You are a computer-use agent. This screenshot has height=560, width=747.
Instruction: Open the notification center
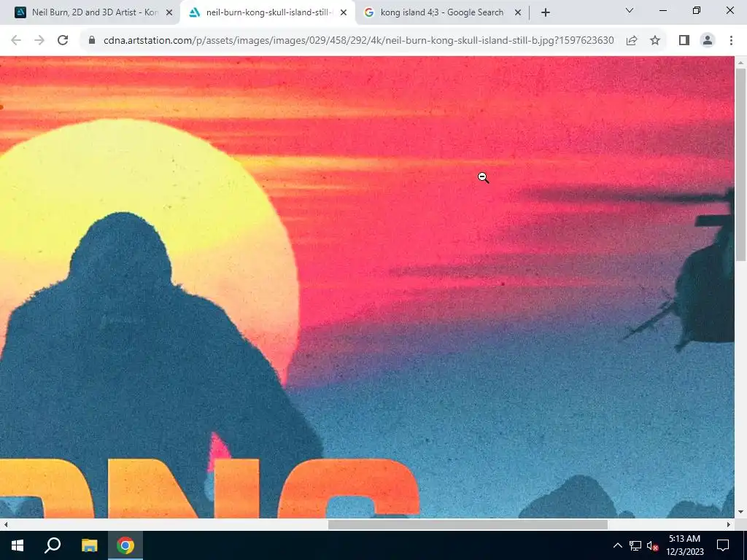coord(723,545)
